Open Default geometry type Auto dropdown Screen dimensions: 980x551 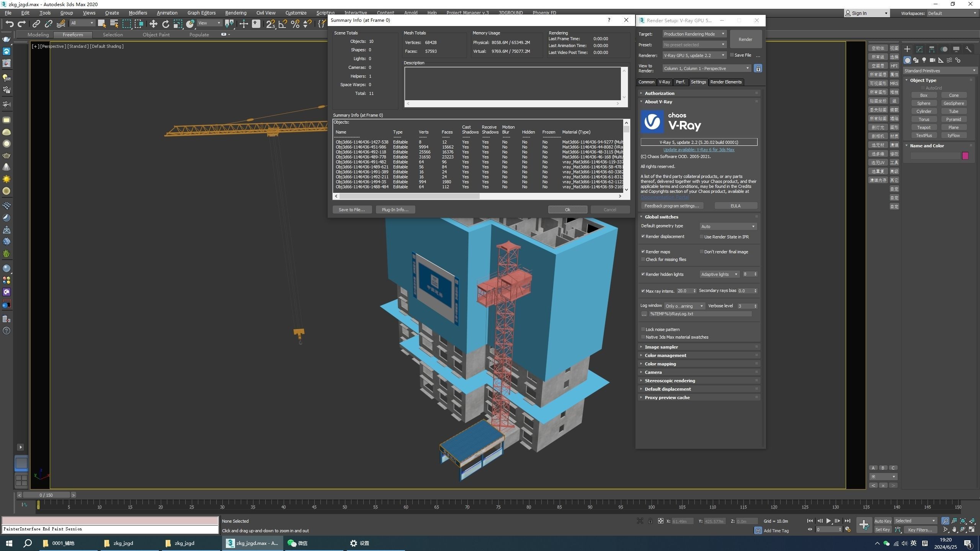pos(728,227)
